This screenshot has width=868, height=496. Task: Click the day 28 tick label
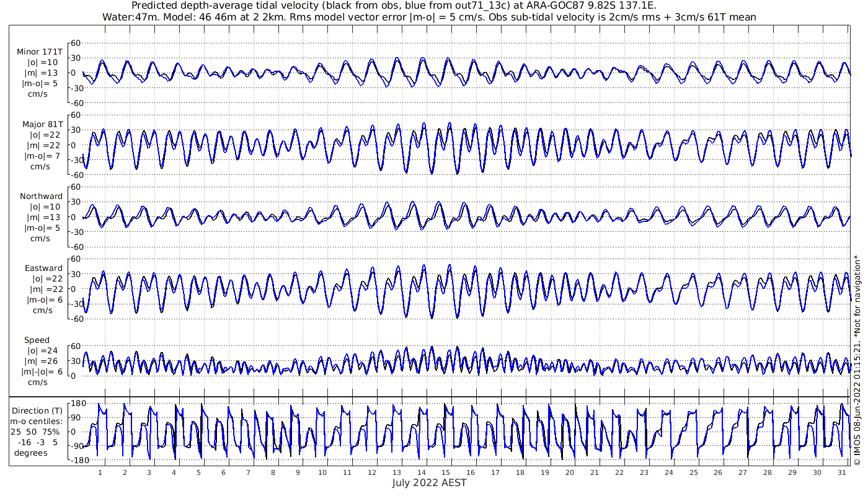[x=768, y=472]
